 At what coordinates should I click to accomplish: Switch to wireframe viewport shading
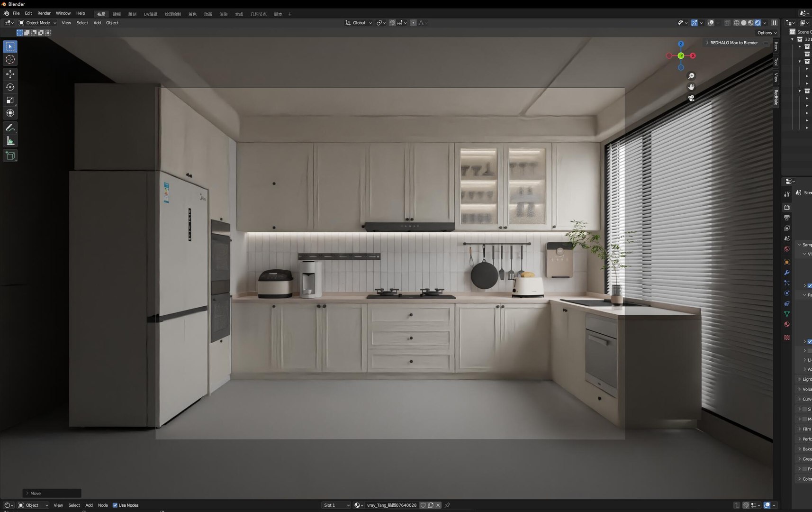tap(737, 23)
